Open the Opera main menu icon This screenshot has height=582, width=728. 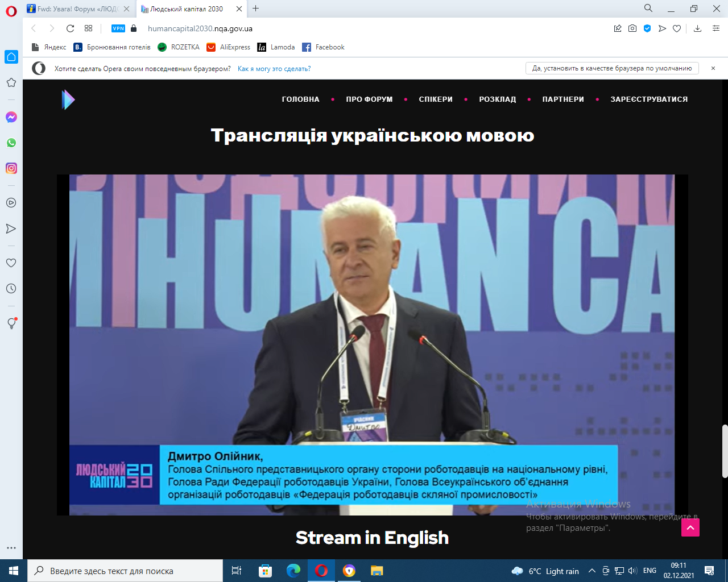pyautogui.click(x=11, y=11)
